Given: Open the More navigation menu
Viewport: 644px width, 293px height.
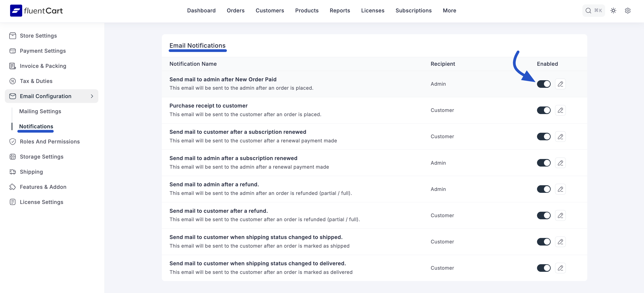Looking at the screenshot, I should (449, 11).
